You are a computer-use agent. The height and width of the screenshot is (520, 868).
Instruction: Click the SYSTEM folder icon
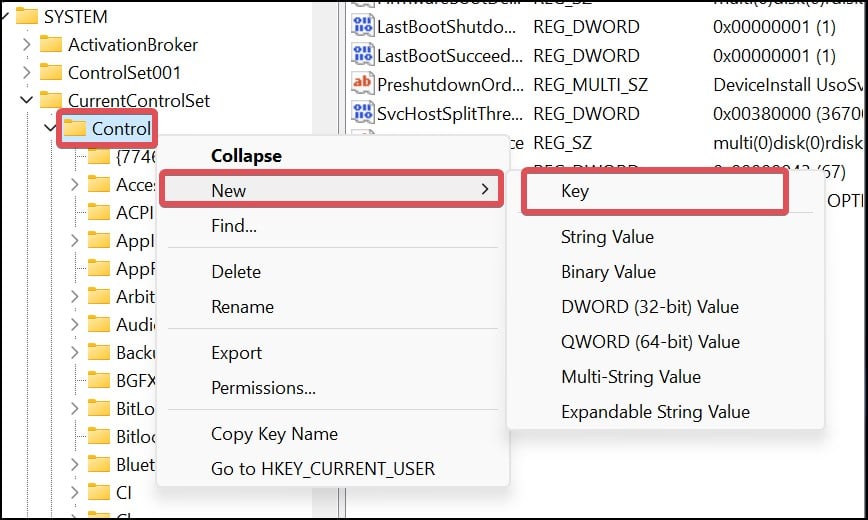tap(26, 16)
